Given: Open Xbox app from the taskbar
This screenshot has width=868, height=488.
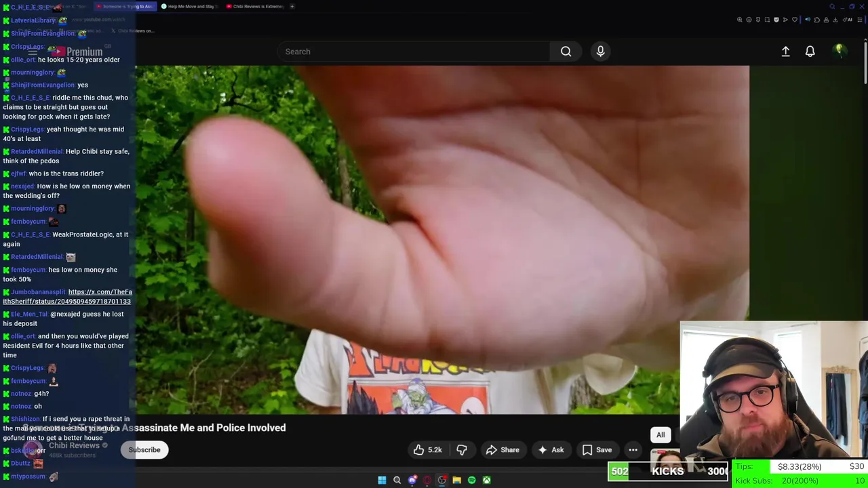Looking at the screenshot, I should [x=486, y=480].
